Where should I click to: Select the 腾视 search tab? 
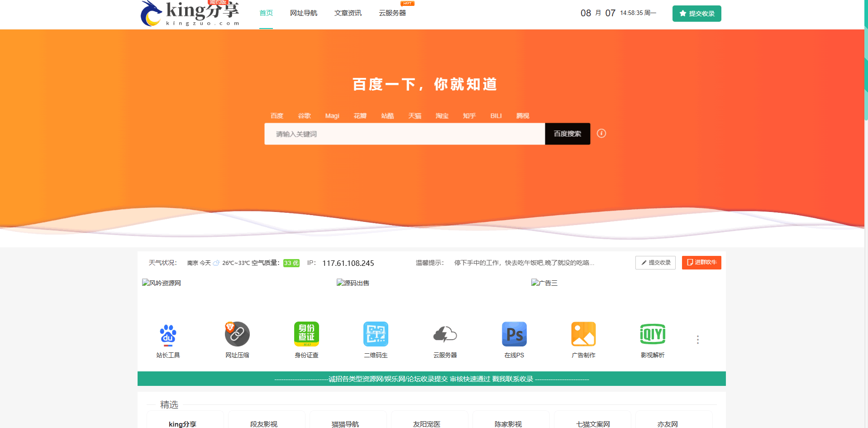coord(523,116)
